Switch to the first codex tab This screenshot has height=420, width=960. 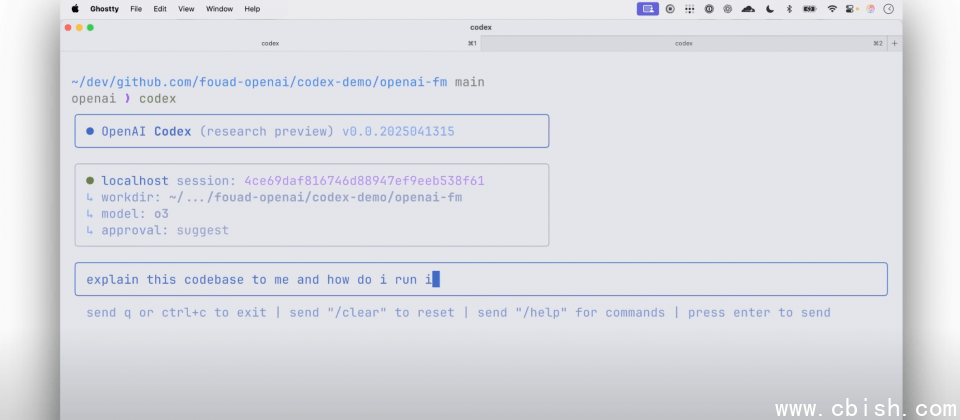270,43
